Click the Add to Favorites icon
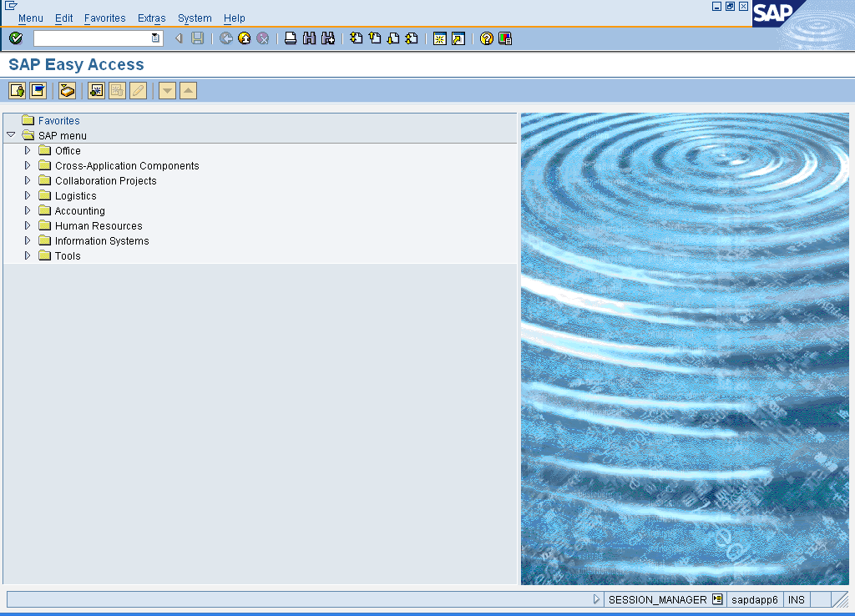Screen dimensions: 855x616 (x=96, y=90)
